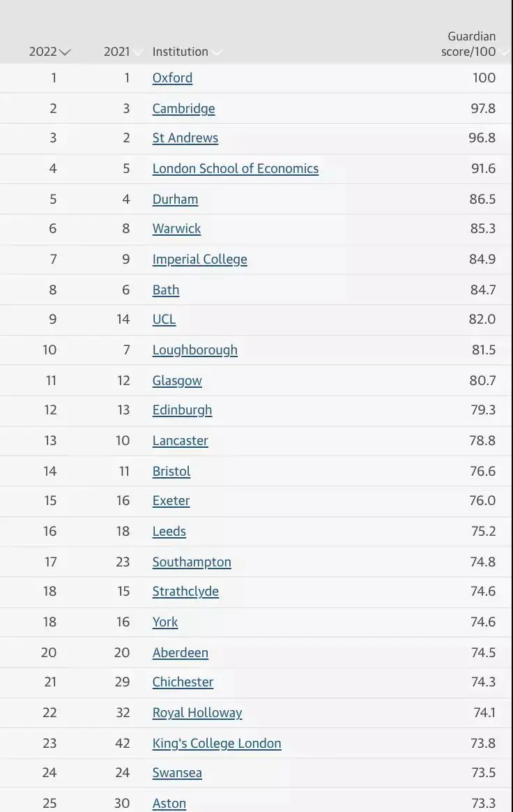Open the Oxford link
Screen dimensions: 513x812
point(172,78)
